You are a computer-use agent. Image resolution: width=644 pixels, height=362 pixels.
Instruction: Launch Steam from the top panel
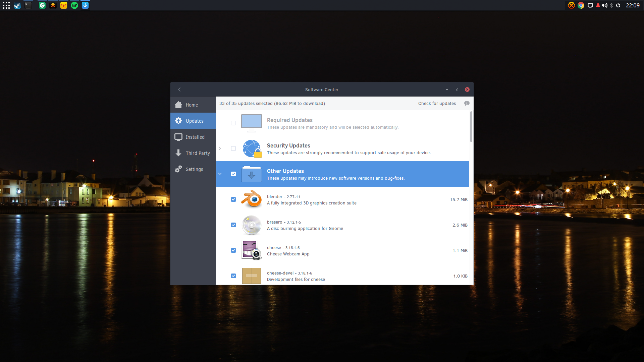tap(17, 5)
